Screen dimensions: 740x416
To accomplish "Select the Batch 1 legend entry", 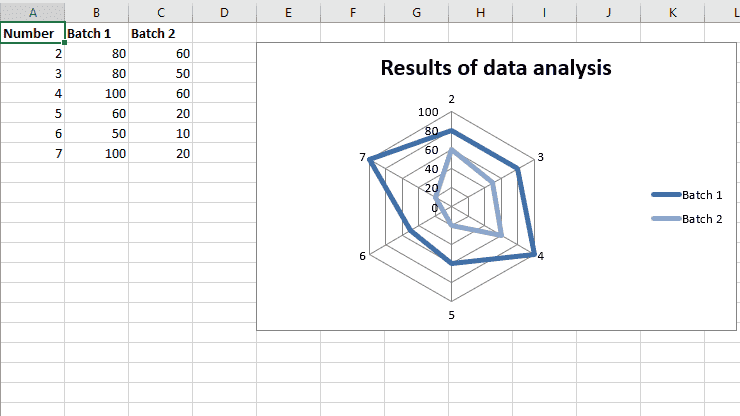I will (x=687, y=195).
